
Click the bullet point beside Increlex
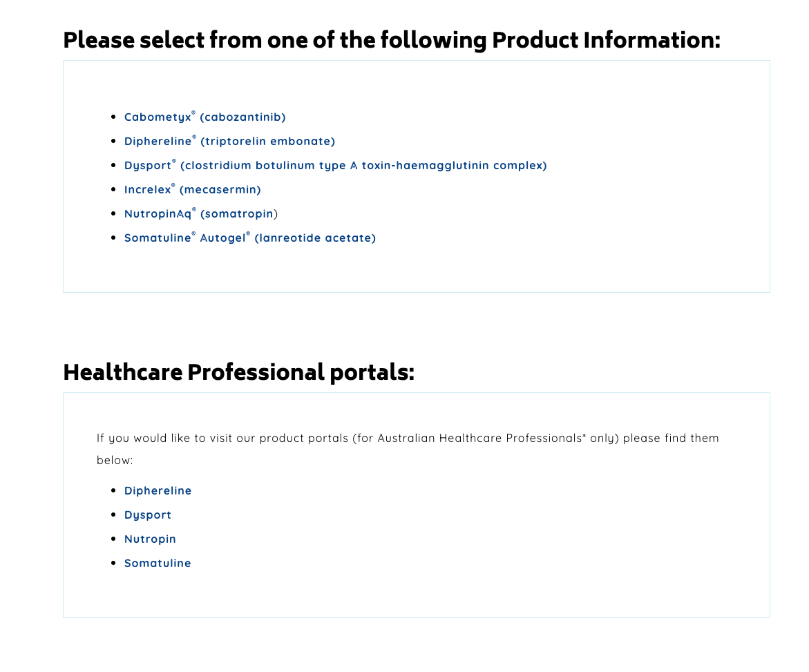point(113,190)
